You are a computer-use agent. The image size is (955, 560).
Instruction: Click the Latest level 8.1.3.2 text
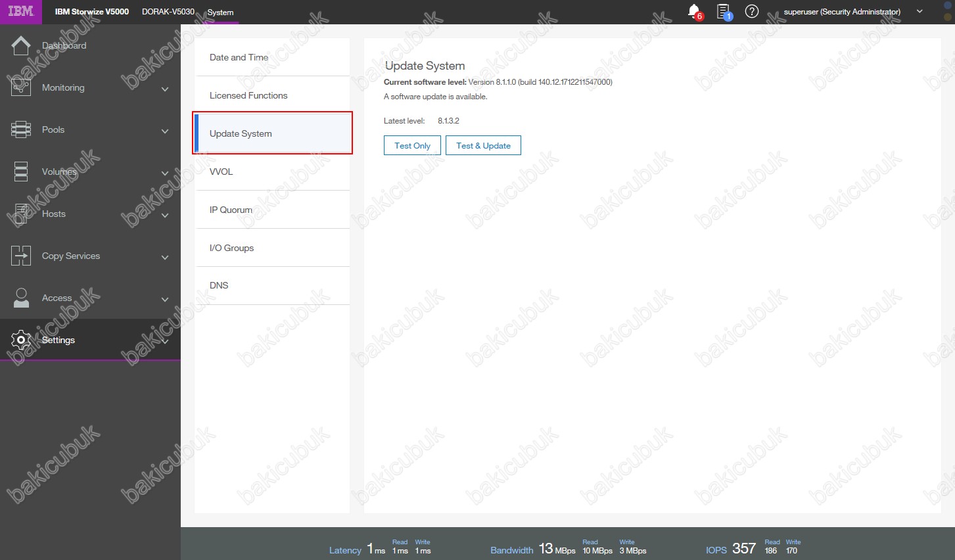[x=421, y=121]
